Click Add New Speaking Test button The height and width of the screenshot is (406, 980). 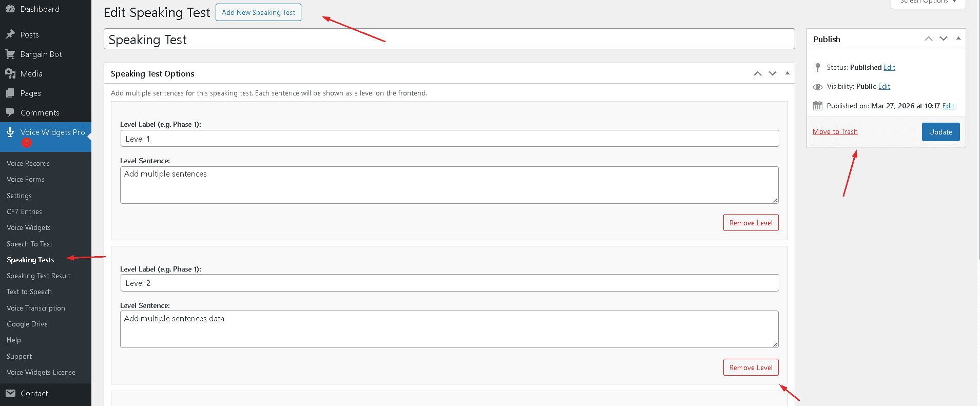(258, 12)
